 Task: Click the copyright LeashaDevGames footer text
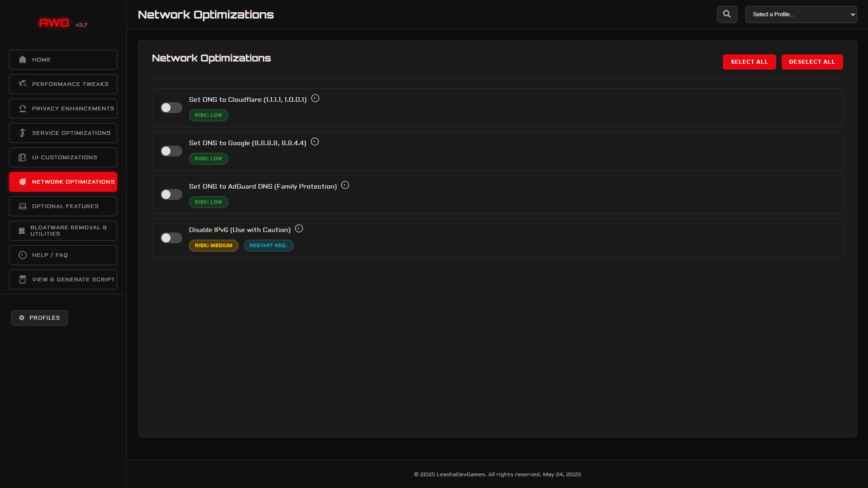[497, 474]
